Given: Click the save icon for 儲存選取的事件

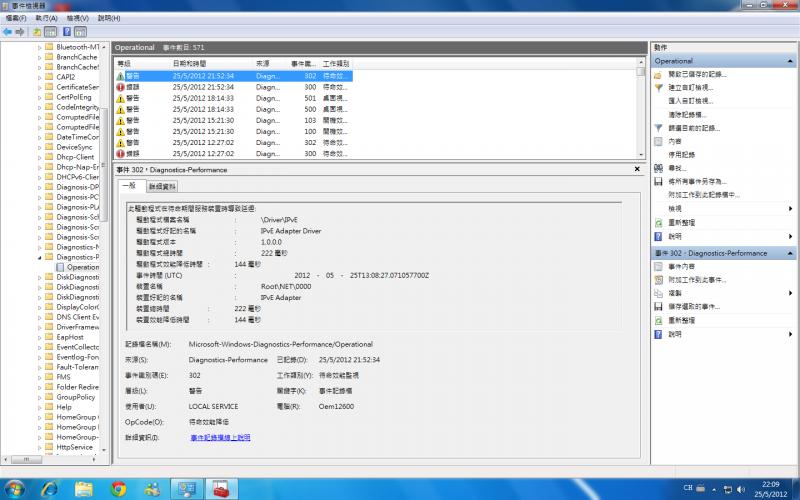Looking at the screenshot, I should (658, 308).
